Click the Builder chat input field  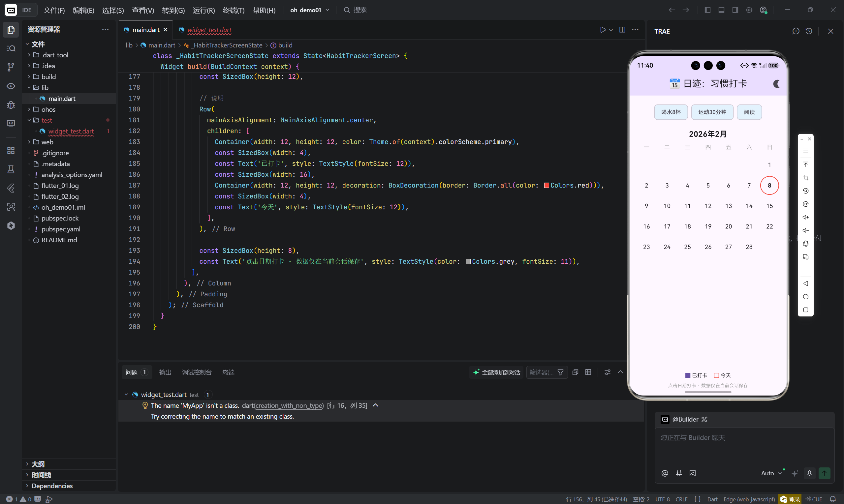click(x=744, y=445)
